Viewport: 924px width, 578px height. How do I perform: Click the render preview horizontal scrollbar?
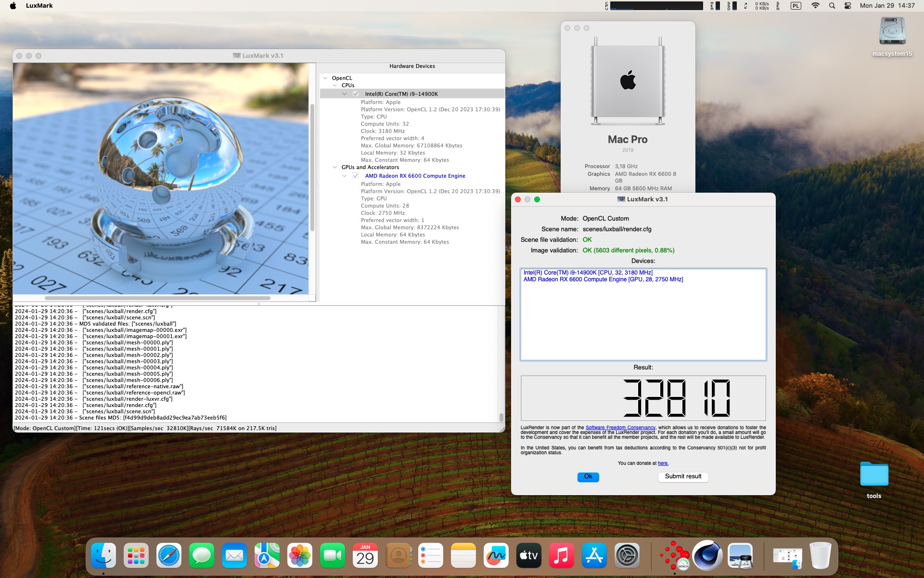point(158,298)
